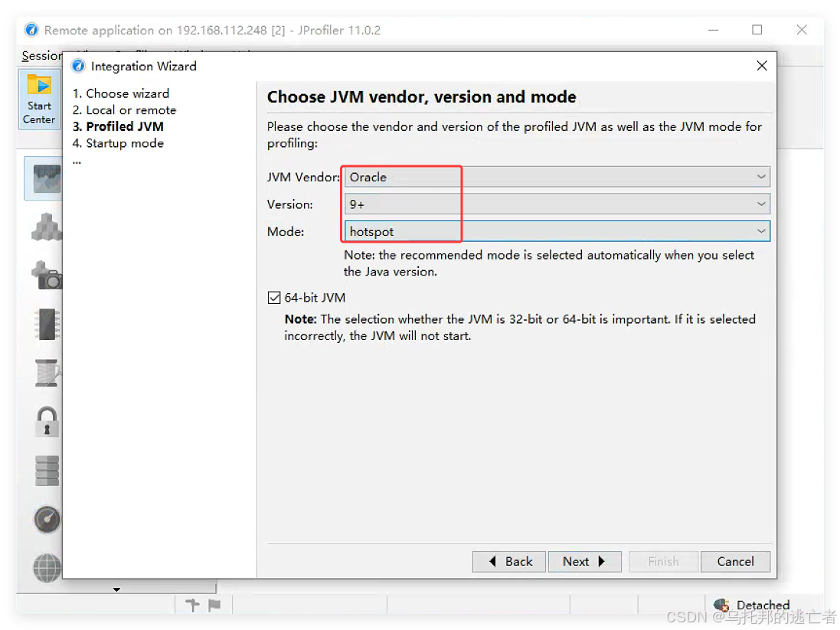Viewport: 840px width, 630px height.
Task: Open the Threads spool sidebar icon
Action: coord(47,372)
